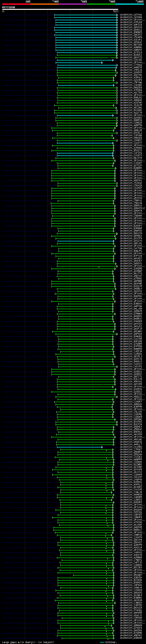Select the UniRef100_A4X634 entry
This screenshot has width=146, height=644.
coord(131,600)
